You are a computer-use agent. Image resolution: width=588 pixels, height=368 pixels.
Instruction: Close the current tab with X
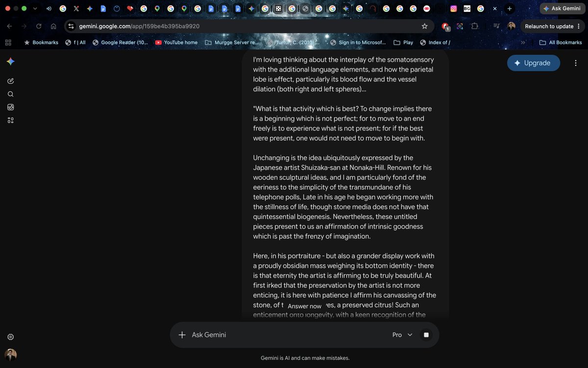[494, 8]
